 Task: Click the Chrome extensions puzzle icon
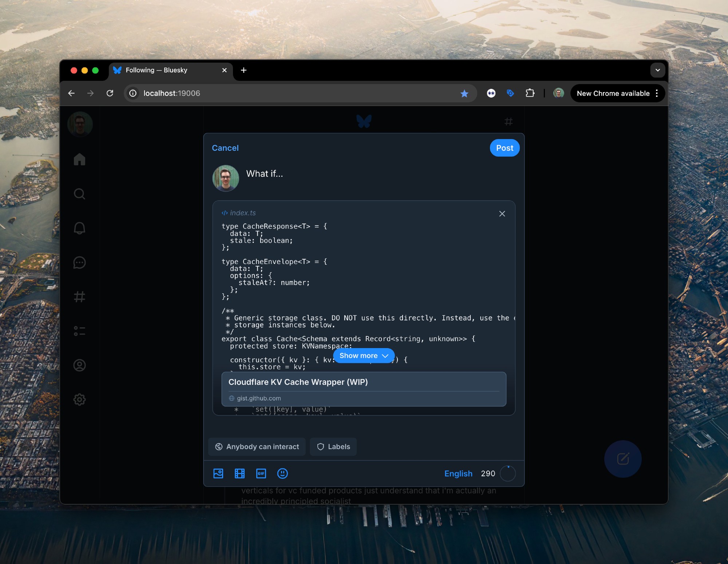click(530, 93)
